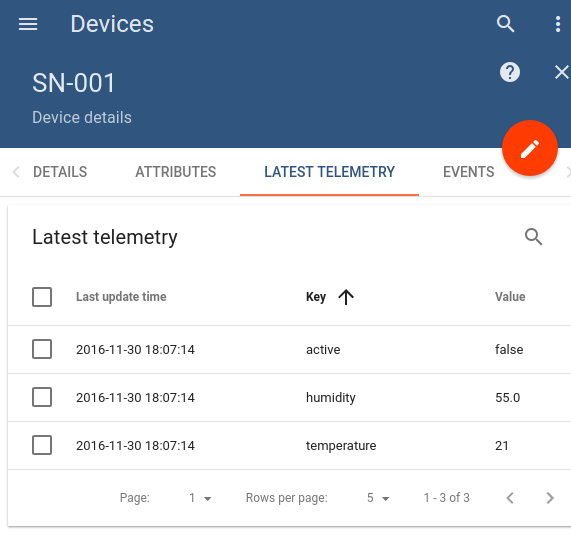
Task: Open the Rows per page dropdown
Action: (378, 498)
